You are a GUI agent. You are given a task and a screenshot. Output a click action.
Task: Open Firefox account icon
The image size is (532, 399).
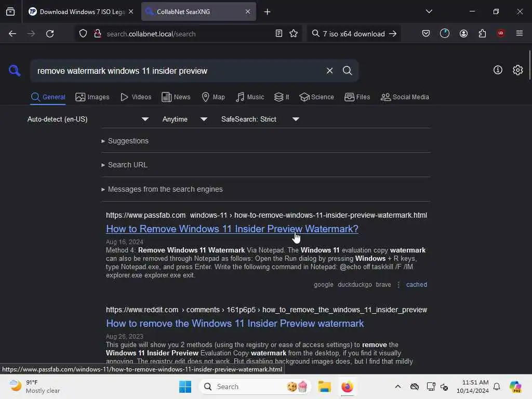pyautogui.click(x=463, y=33)
